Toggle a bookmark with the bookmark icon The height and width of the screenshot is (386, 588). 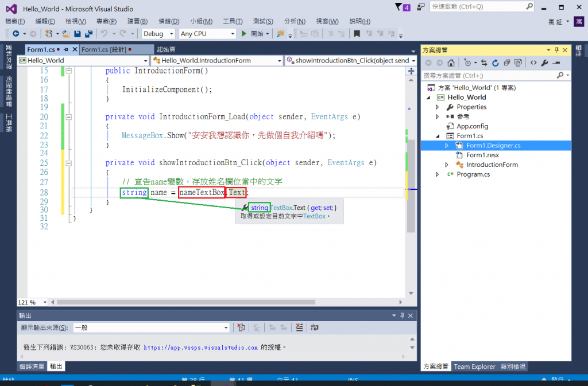click(x=357, y=34)
